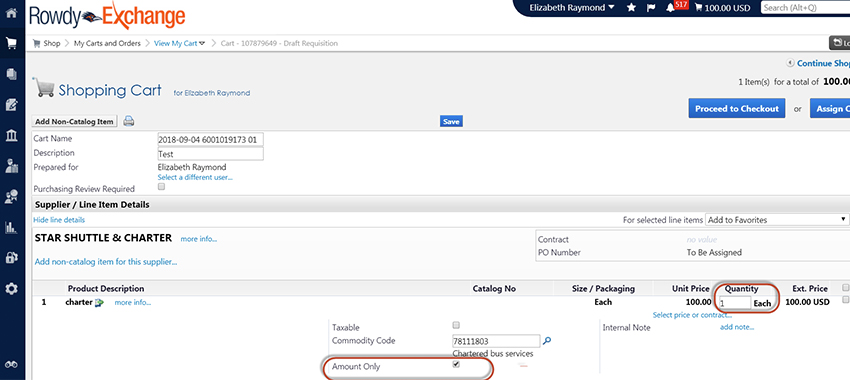Click Hide line details link
The height and width of the screenshot is (380, 850).
point(59,220)
